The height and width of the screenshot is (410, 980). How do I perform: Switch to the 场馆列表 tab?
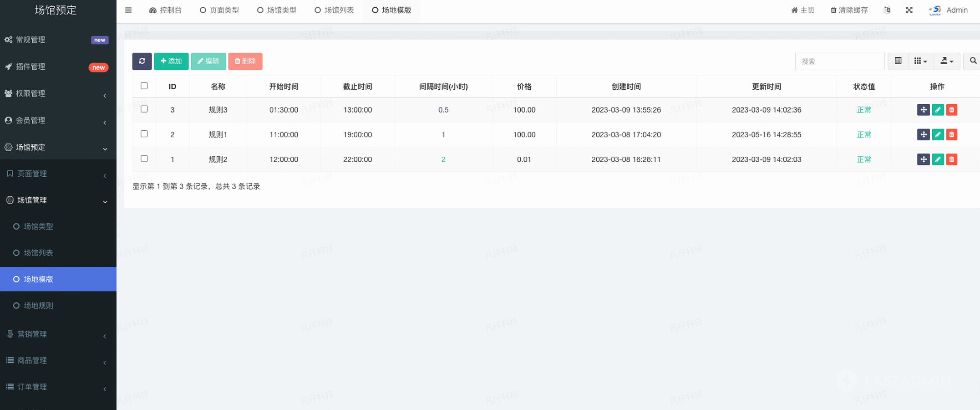[334, 10]
